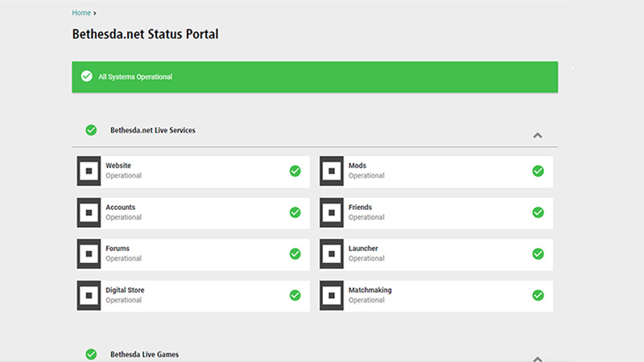This screenshot has height=362, width=644.
Task: Click the green status check for Matchmaking
Action: pyautogui.click(x=538, y=295)
